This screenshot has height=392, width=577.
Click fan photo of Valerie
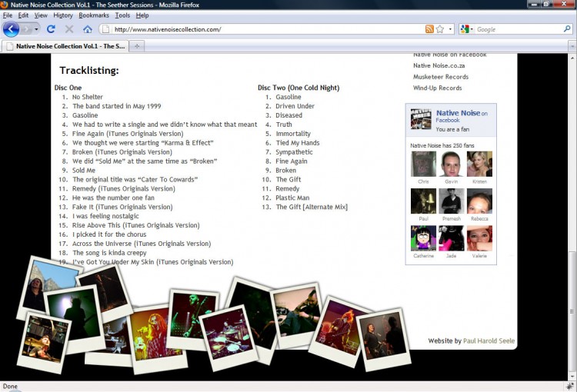[479, 238]
